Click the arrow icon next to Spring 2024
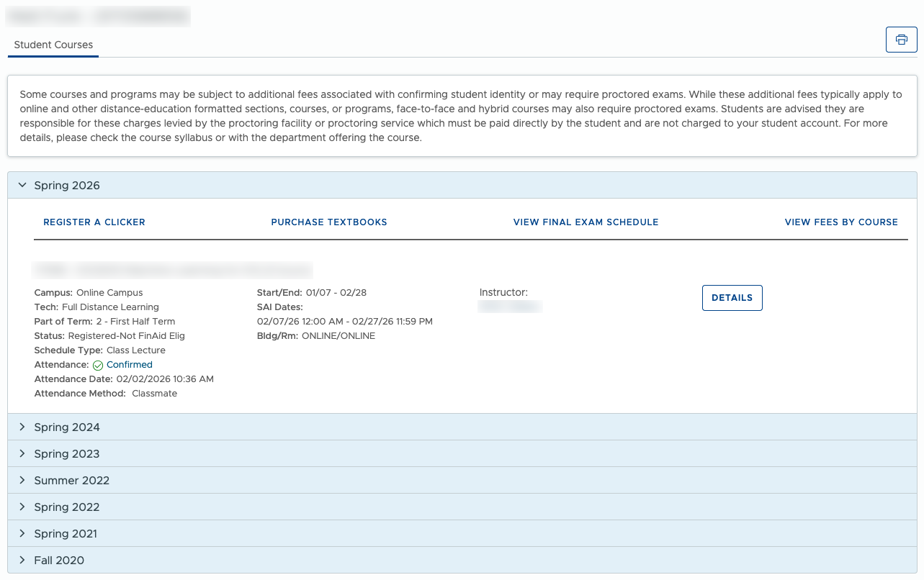This screenshot has width=924, height=580. [22, 427]
